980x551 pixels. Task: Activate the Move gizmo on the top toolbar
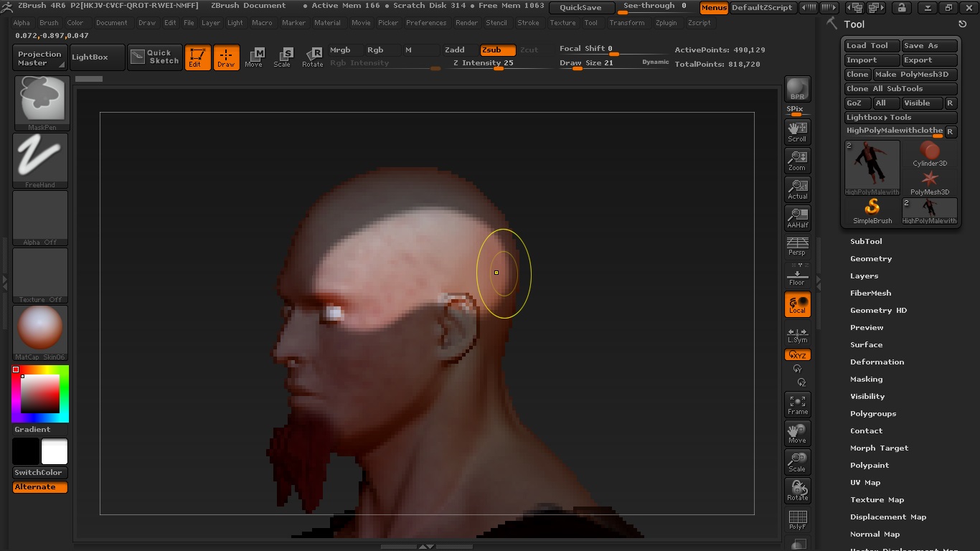tap(254, 57)
